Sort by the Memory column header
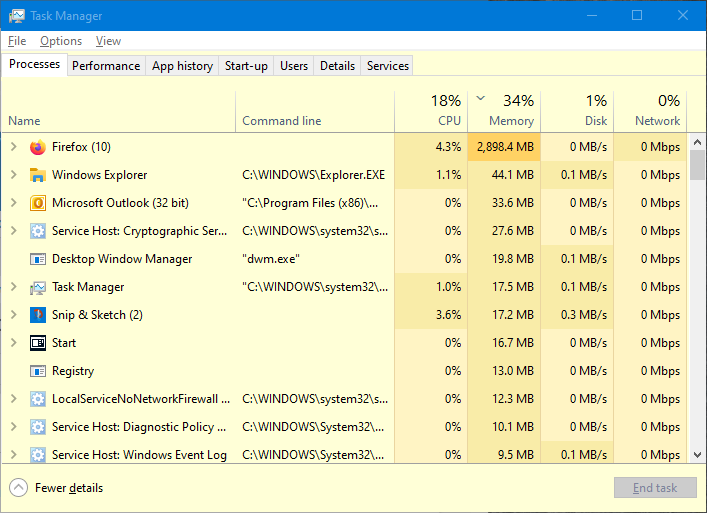Viewport: 707px width, 513px height. pos(504,111)
